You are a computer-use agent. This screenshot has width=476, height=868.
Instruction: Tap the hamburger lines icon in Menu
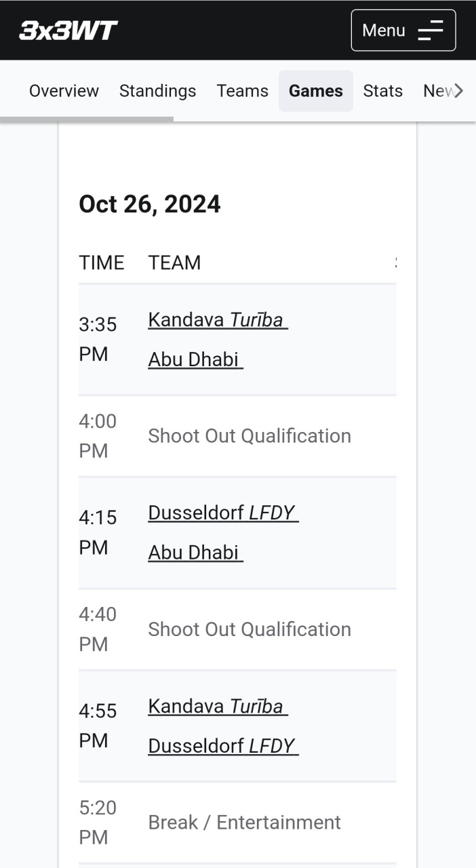tap(430, 31)
